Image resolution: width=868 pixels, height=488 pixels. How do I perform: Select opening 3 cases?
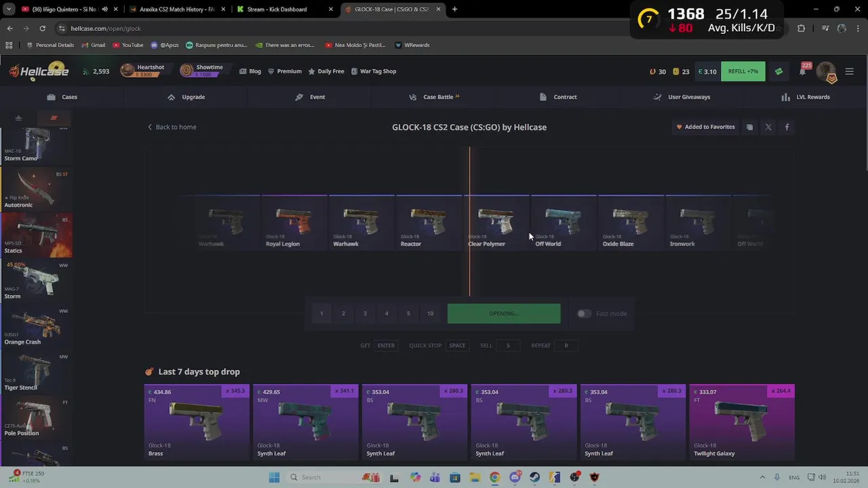pyautogui.click(x=365, y=313)
